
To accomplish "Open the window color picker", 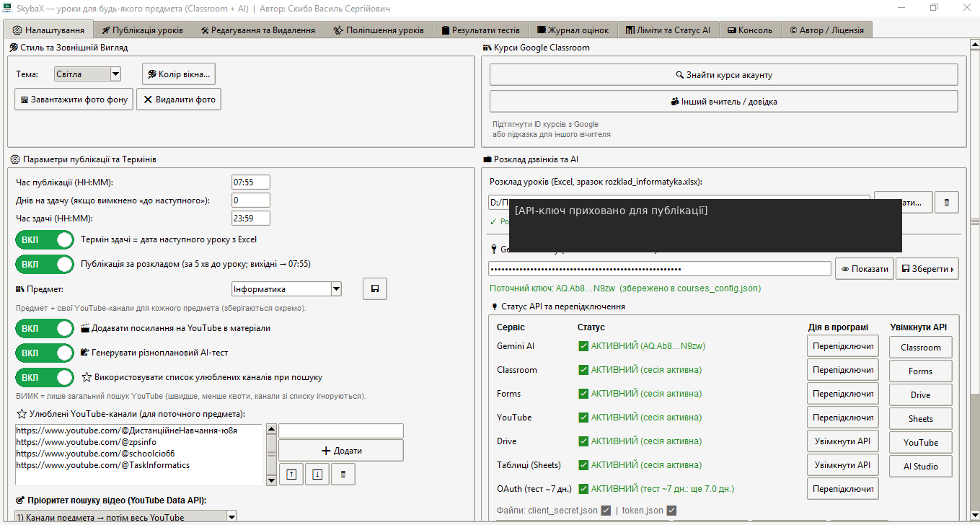I will click(x=179, y=74).
